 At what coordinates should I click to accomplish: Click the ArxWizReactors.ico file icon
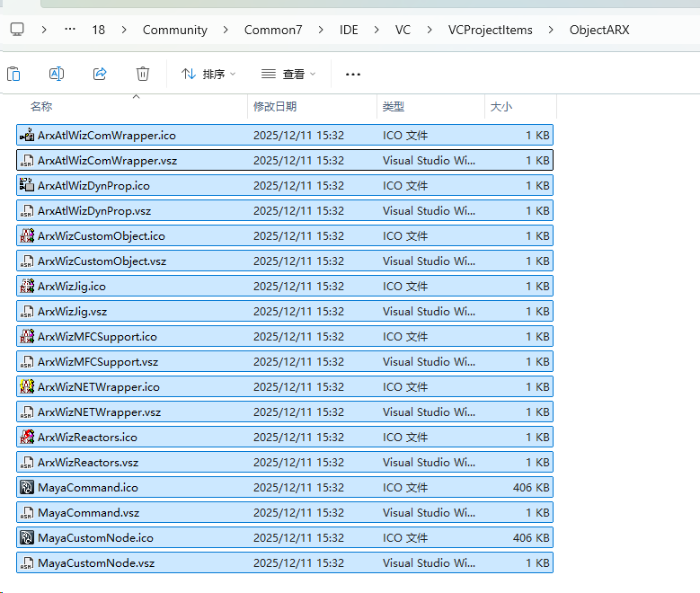click(27, 438)
